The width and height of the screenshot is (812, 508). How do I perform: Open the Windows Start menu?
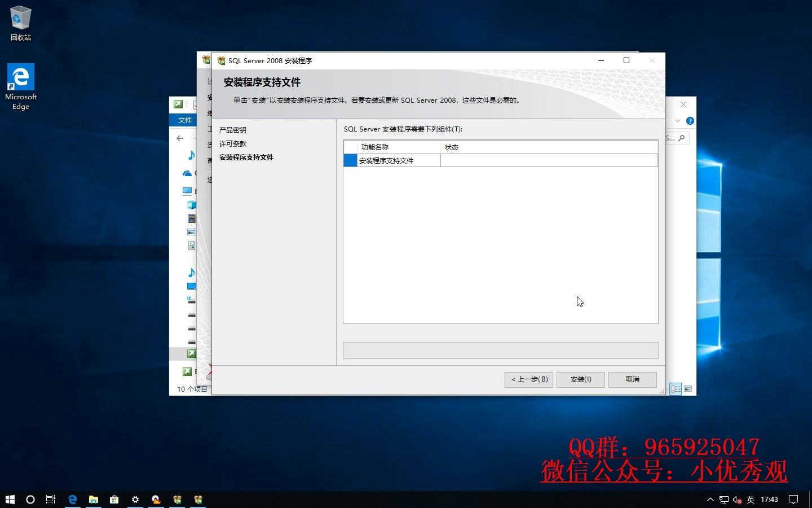point(10,500)
